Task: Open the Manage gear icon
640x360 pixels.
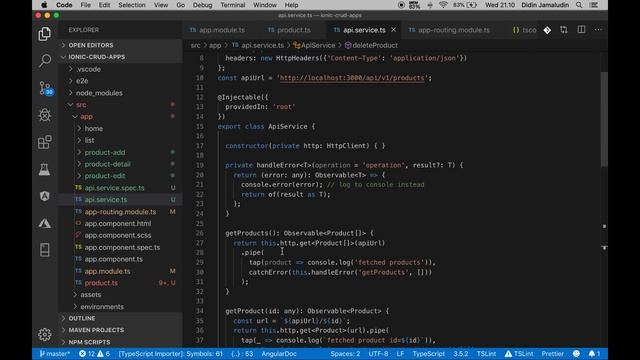Action: point(44,334)
